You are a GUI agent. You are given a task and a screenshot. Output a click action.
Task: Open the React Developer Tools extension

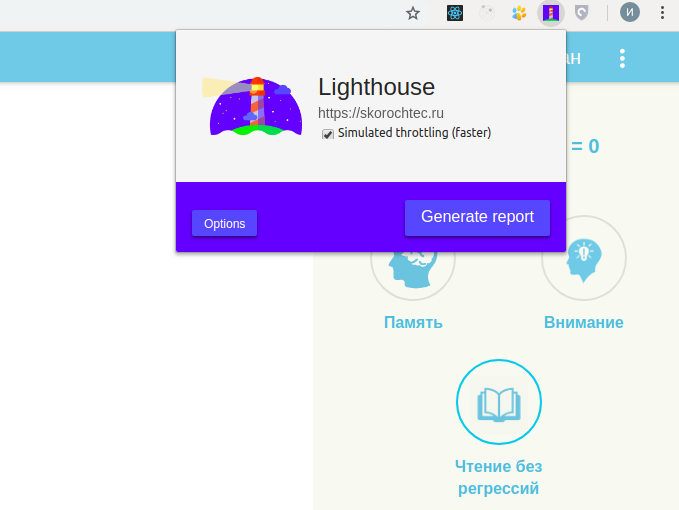[x=455, y=13]
